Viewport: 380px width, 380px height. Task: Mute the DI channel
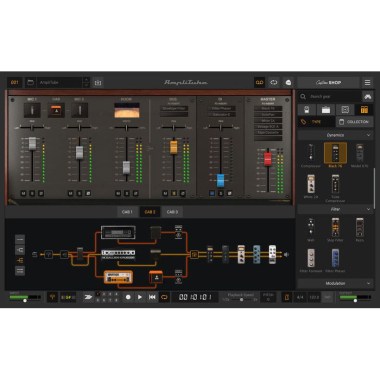click(212, 193)
